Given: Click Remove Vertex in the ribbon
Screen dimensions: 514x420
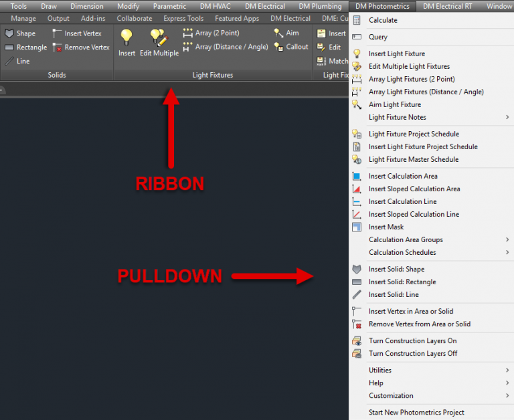Looking at the screenshot, I should pyautogui.click(x=81, y=47).
